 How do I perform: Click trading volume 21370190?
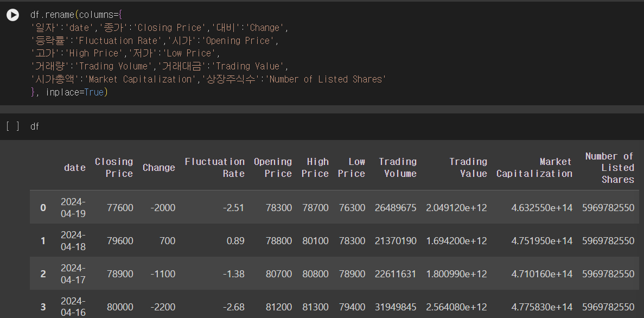click(x=396, y=241)
